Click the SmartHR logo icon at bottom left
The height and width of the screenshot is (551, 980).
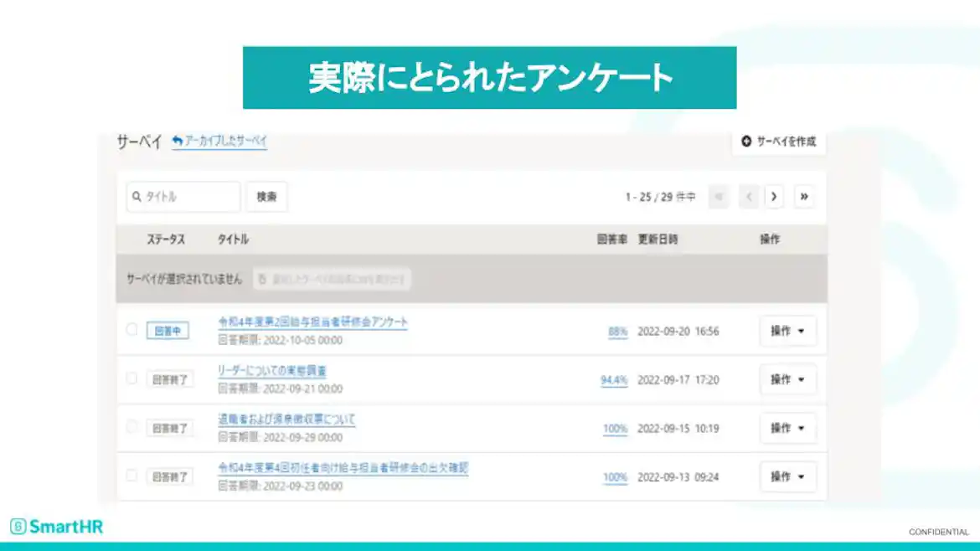(18, 527)
